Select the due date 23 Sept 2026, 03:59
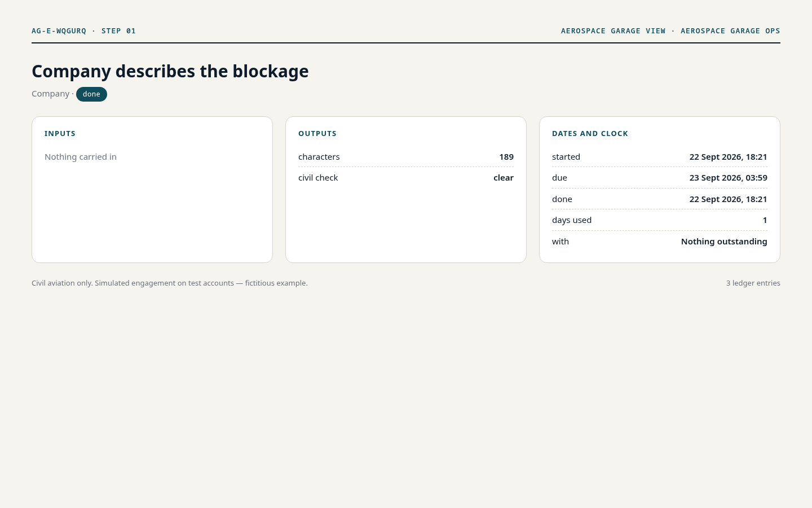Viewport: 812px width, 508px height. 728,178
